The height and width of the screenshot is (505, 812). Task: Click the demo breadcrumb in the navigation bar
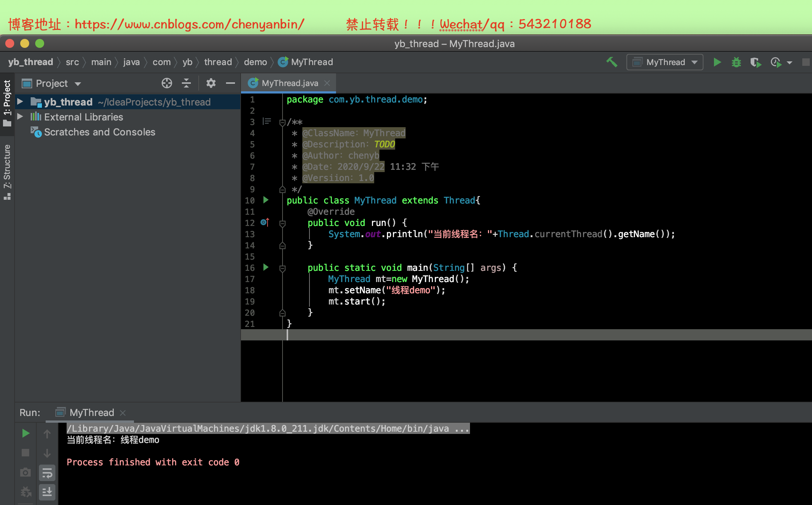(255, 62)
